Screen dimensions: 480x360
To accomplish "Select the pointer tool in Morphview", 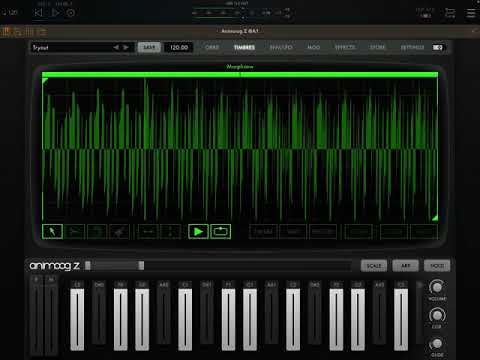I will point(52,232).
